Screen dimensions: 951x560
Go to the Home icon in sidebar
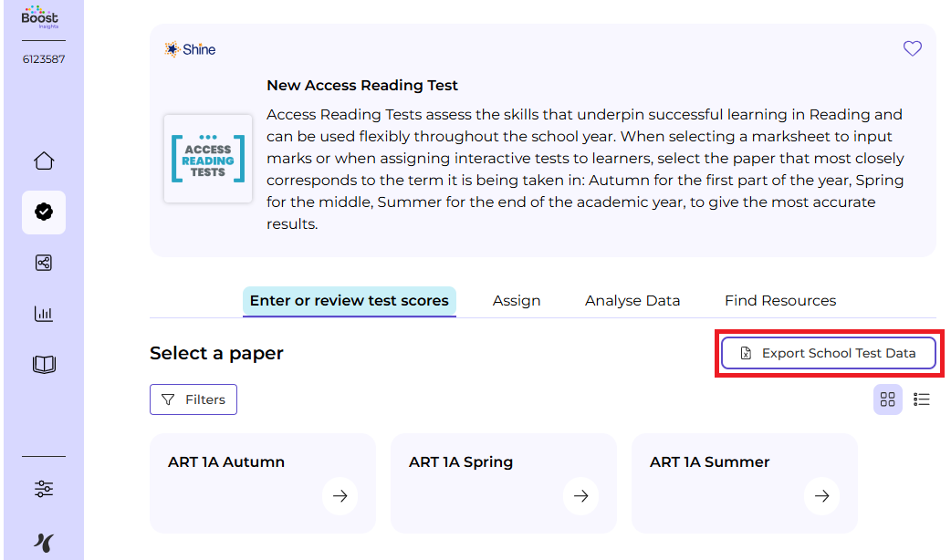tap(44, 161)
